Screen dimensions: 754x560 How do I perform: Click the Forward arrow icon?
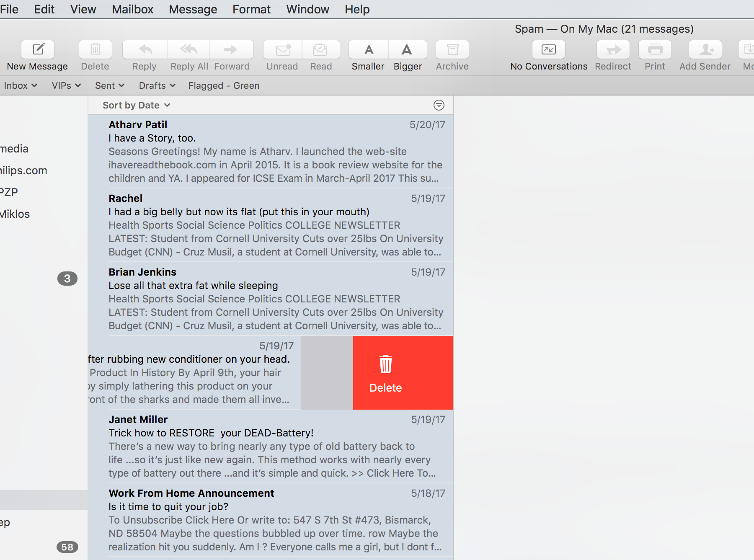pos(232,50)
